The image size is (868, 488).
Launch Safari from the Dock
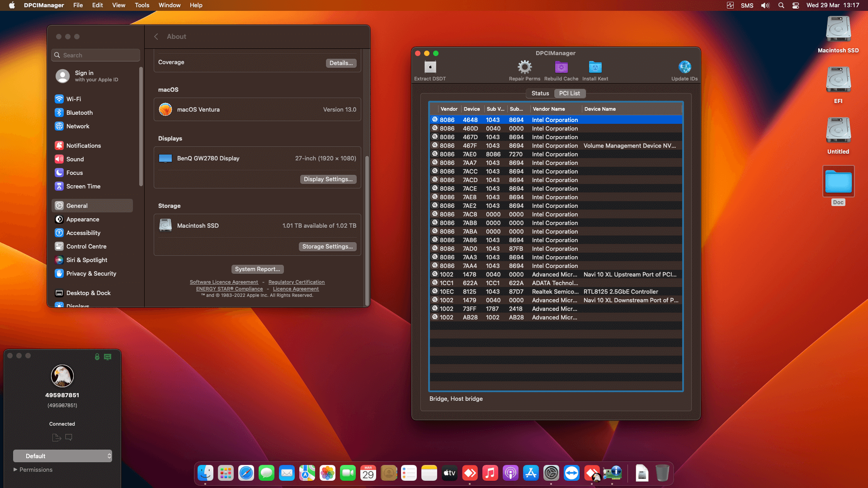[x=246, y=473]
